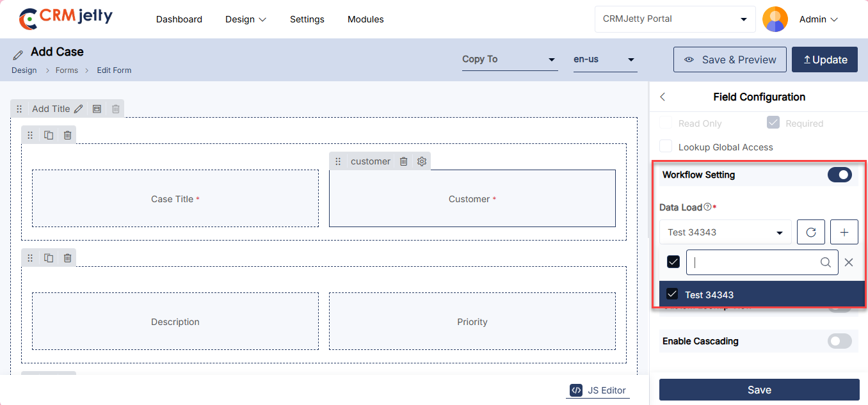Screen dimensions: 868x405
Task: Open the en-us language dropdown
Action: (x=604, y=60)
